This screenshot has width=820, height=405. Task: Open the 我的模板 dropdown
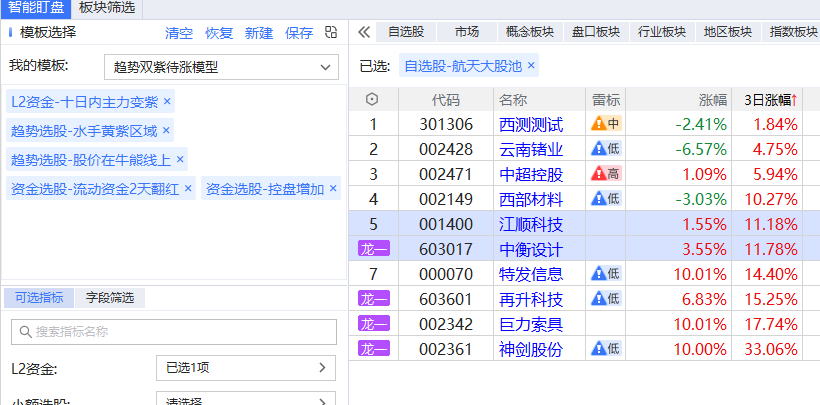[221, 68]
